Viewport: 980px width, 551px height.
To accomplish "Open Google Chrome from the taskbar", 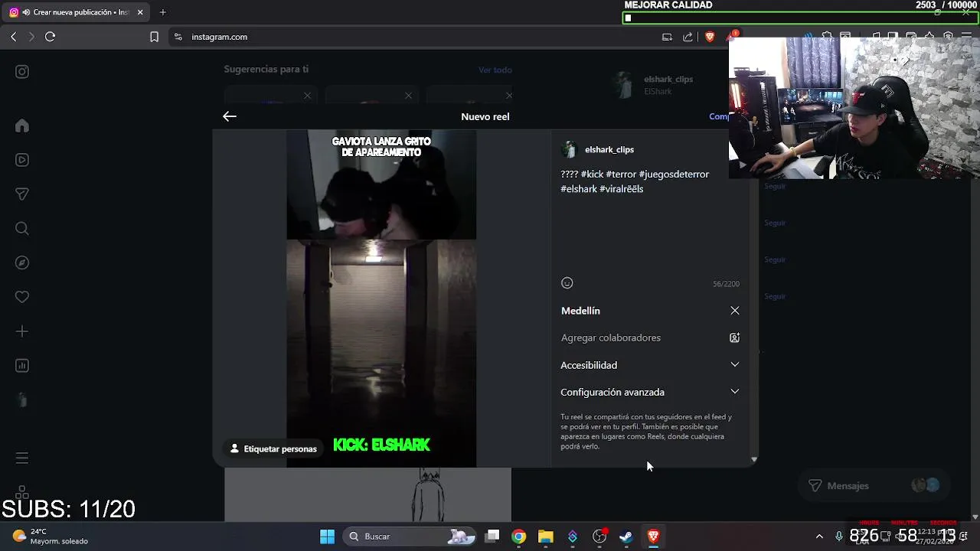I will [x=519, y=536].
